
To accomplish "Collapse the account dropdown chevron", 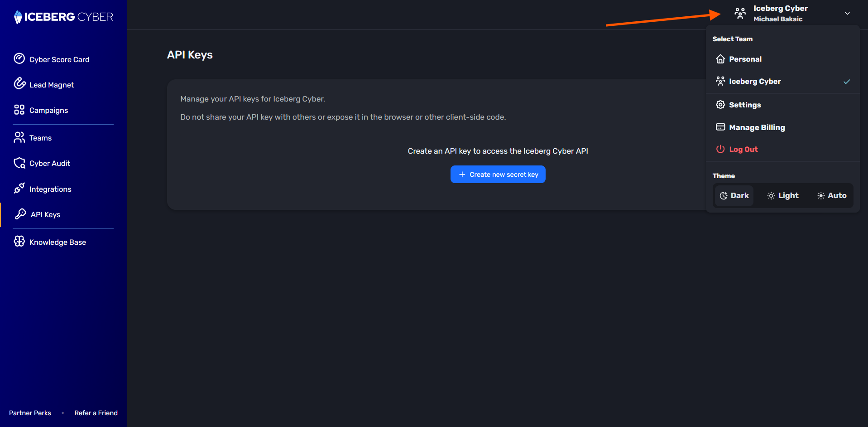I will tap(847, 14).
